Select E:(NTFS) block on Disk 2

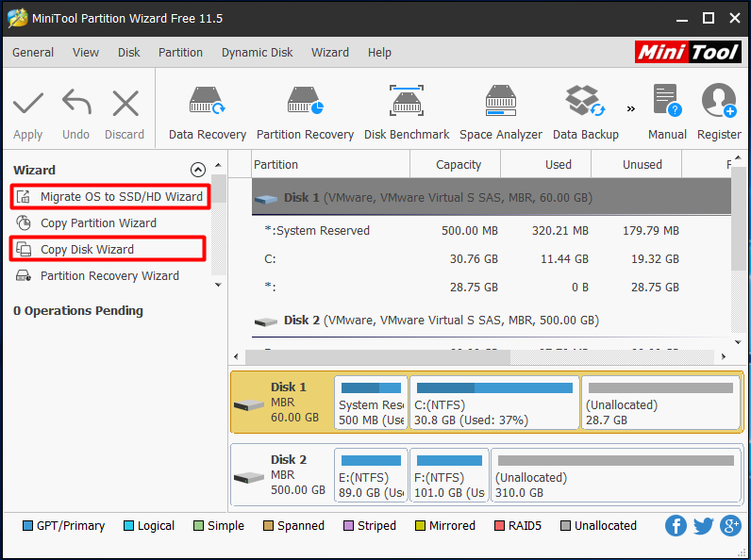coord(371,475)
